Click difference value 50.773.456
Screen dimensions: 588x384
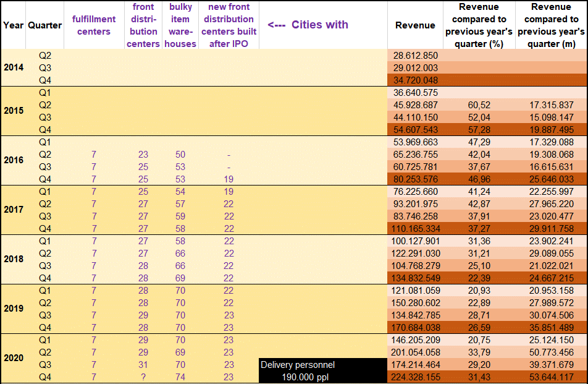tap(551, 352)
